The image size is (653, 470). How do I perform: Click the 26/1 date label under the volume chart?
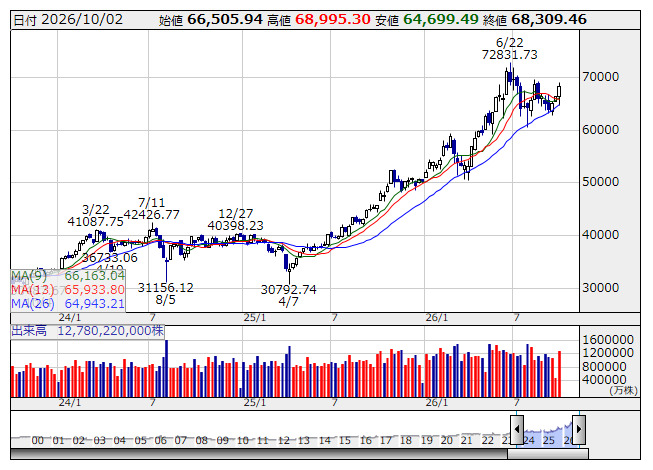click(436, 403)
